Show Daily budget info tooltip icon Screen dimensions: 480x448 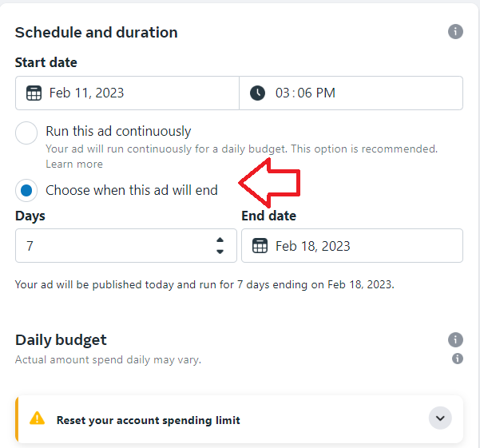coord(455,339)
